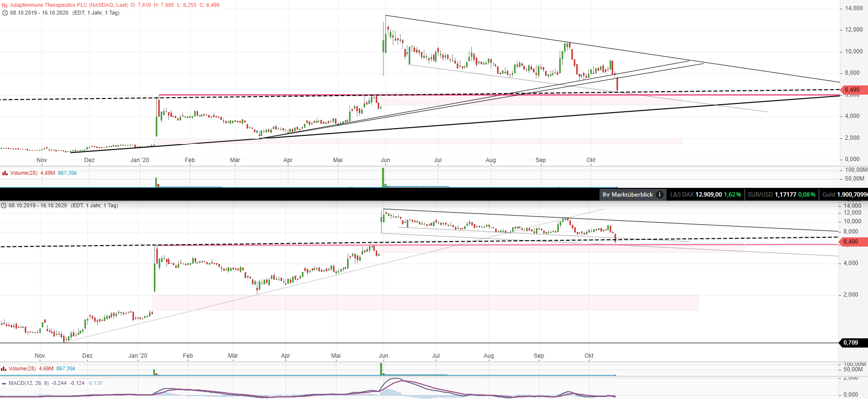This screenshot has height=399, width=868.
Task: Click the upper chart date range 08.10.2019 - 16.10.2020
Action: 39,13
